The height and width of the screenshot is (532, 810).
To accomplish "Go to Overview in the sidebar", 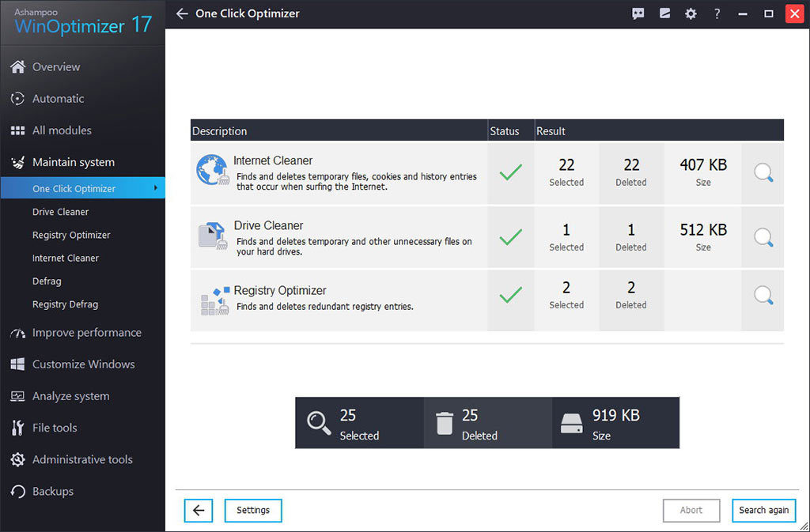I will coord(56,67).
